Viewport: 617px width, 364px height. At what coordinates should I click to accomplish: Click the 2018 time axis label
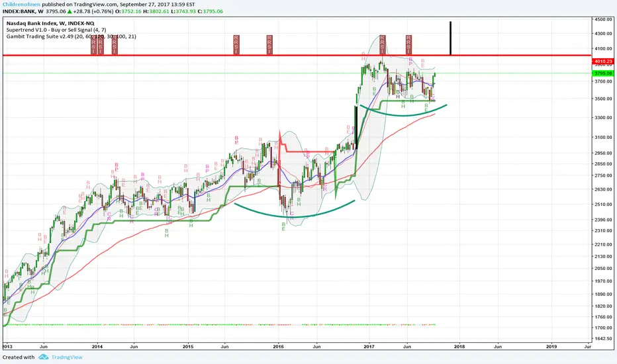459,347
